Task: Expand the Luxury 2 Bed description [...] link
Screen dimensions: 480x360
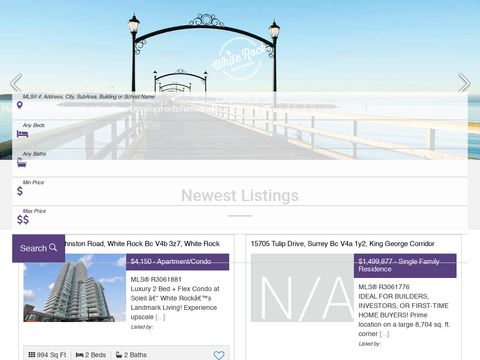Action: [x=160, y=317]
